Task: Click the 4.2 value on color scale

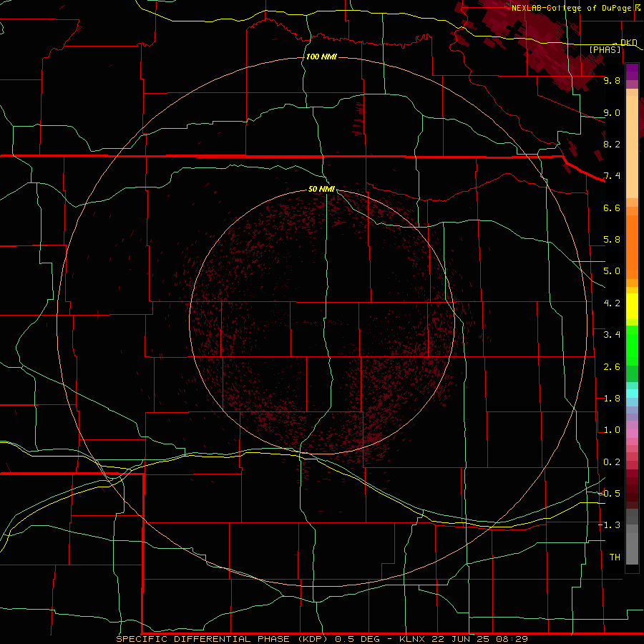Action: 612,303
